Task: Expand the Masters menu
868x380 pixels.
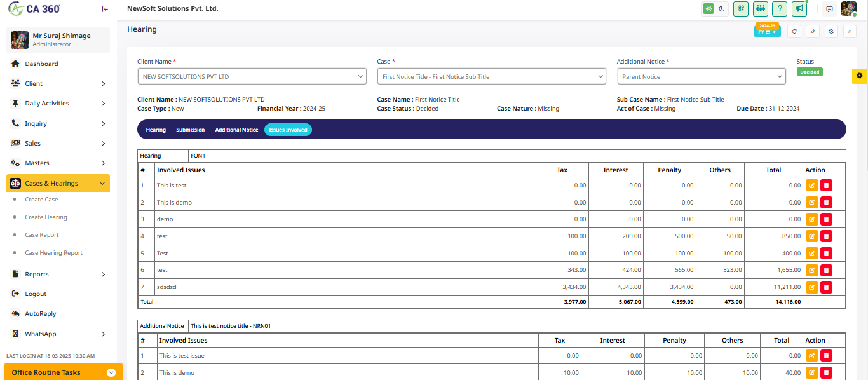Action: point(58,163)
